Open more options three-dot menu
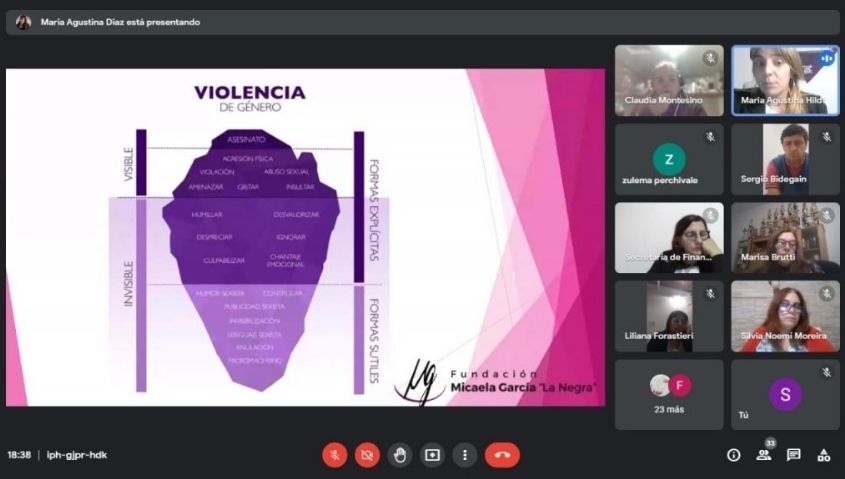 tap(464, 455)
